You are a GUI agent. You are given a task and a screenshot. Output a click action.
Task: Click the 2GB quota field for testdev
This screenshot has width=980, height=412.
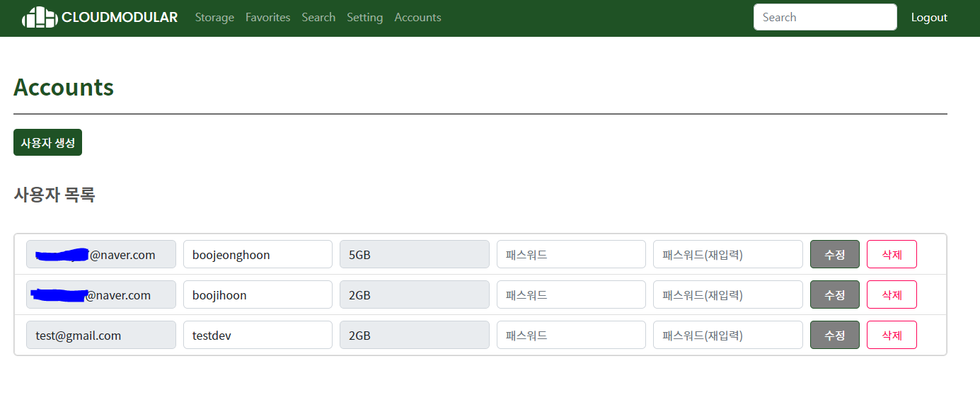[415, 335]
